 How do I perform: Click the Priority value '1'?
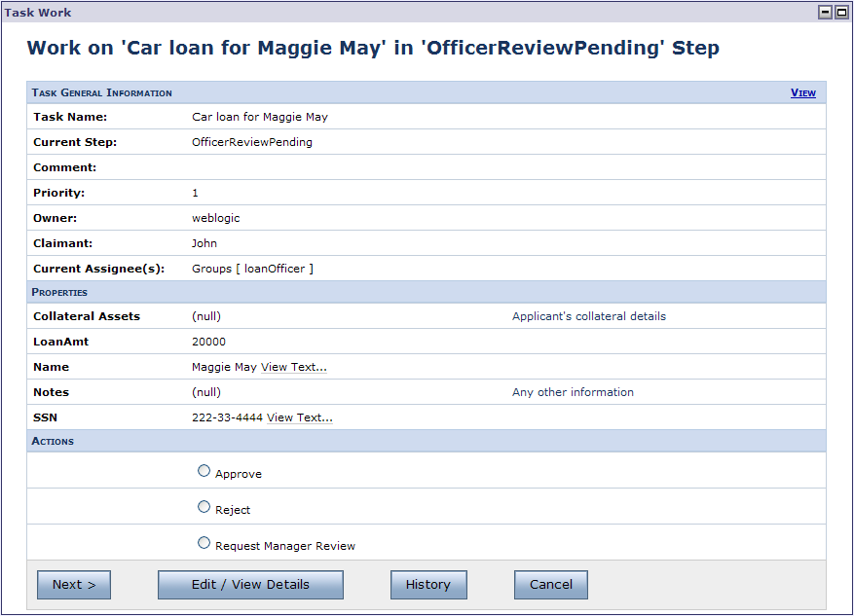(x=195, y=194)
